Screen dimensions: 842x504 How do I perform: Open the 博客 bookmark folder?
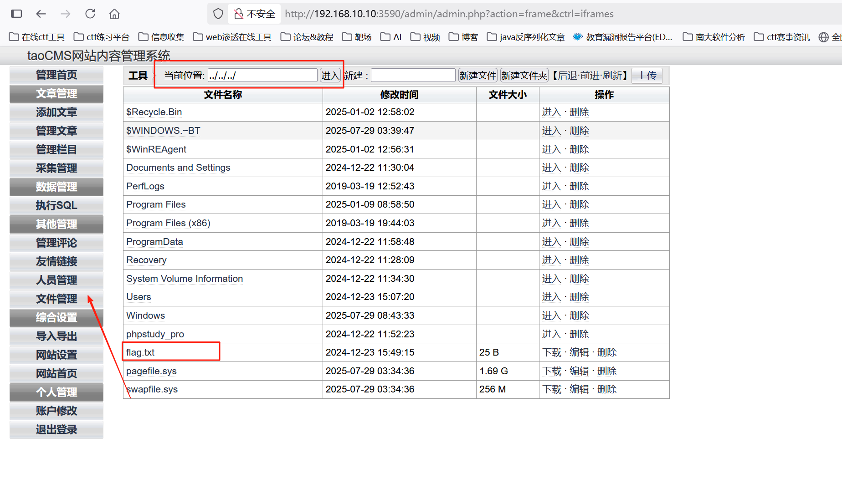463,37
